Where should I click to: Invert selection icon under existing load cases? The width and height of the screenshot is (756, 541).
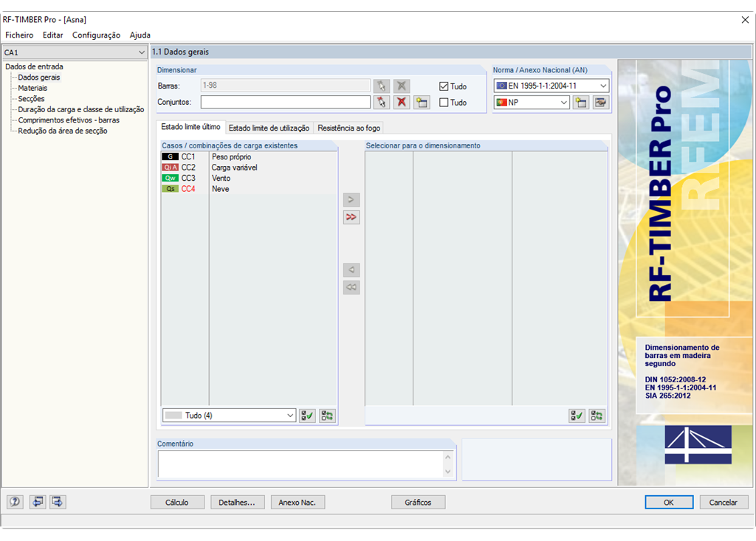pyautogui.click(x=327, y=416)
